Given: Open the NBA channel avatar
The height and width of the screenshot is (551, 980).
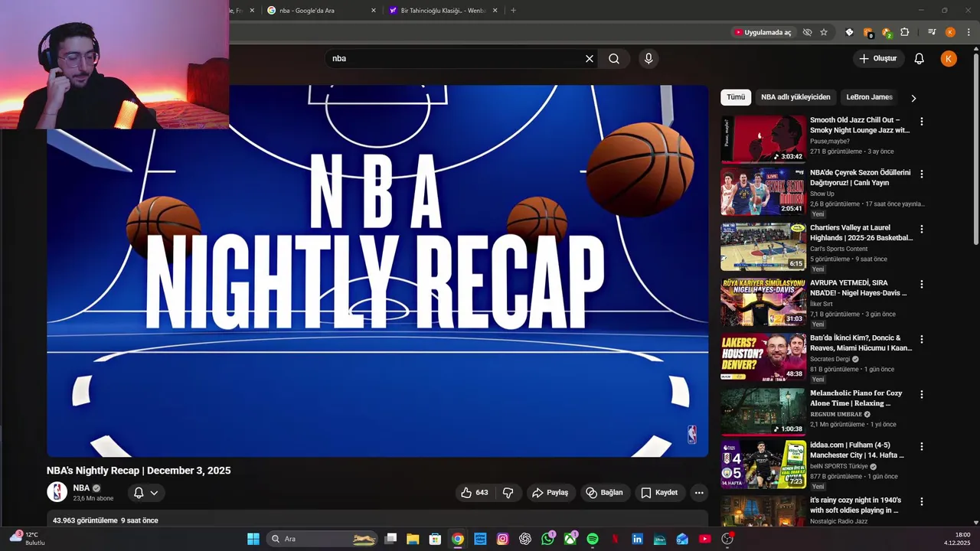Looking at the screenshot, I should pyautogui.click(x=57, y=492).
